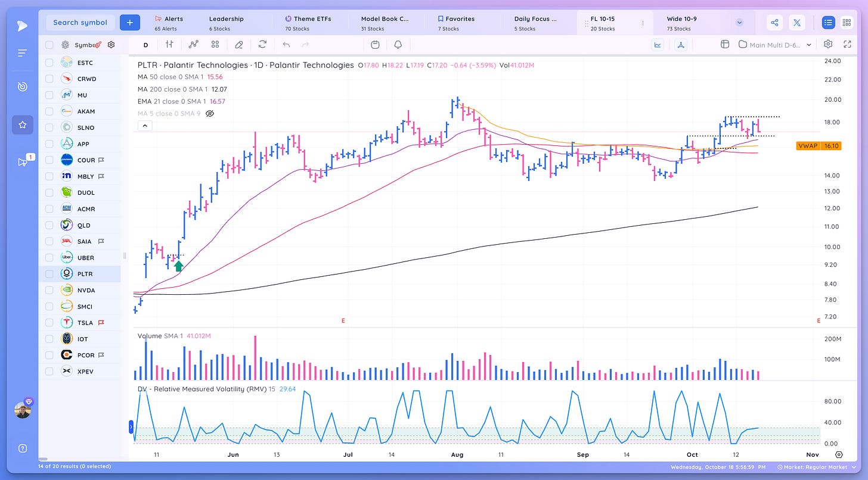Check the MU row checkbox

coord(49,95)
